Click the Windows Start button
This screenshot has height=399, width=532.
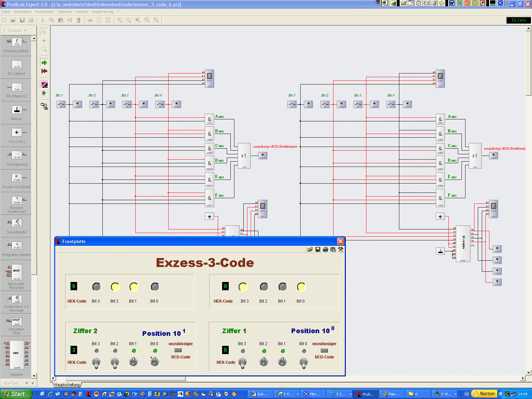(x=16, y=394)
